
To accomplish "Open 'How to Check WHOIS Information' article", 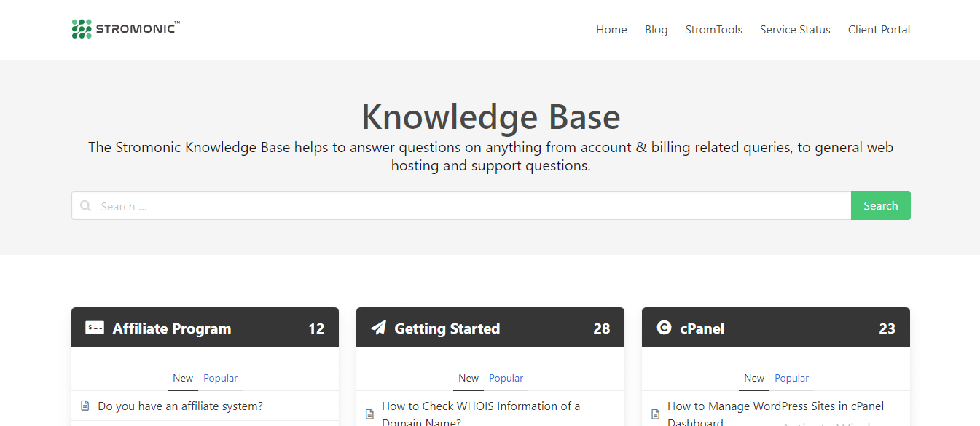I will (x=481, y=414).
